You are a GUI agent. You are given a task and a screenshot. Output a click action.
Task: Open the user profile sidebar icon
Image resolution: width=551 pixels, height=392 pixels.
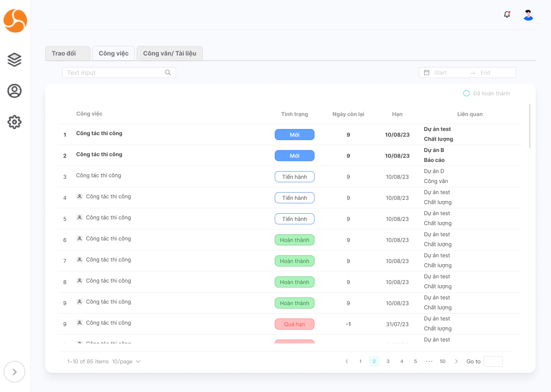click(x=15, y=91)
